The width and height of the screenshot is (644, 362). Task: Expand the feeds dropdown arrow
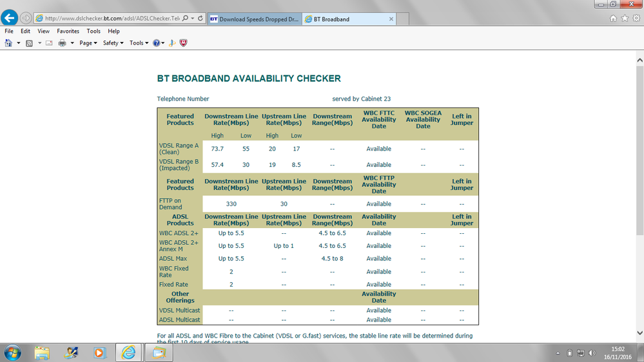point(39,43)
